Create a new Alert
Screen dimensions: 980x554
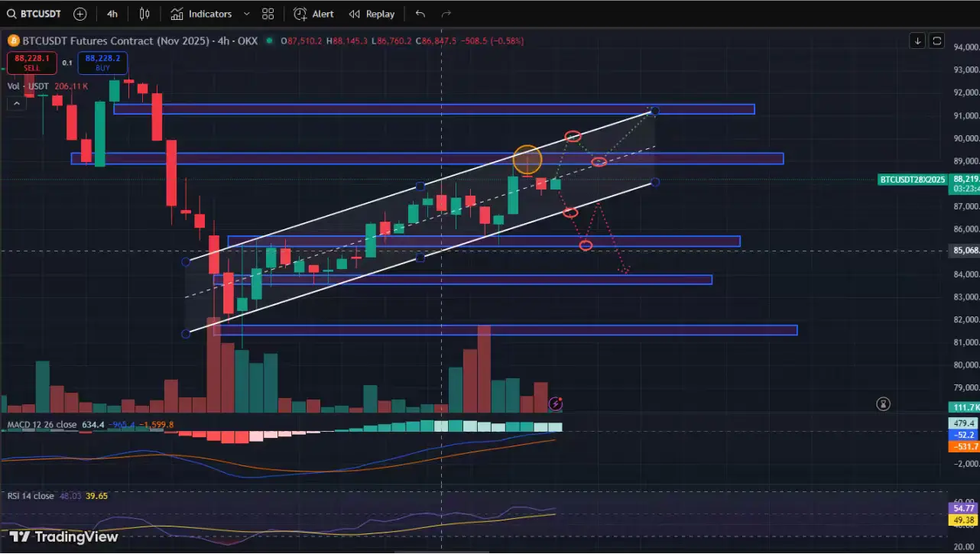pyautogui.click(x=314, y=14)
